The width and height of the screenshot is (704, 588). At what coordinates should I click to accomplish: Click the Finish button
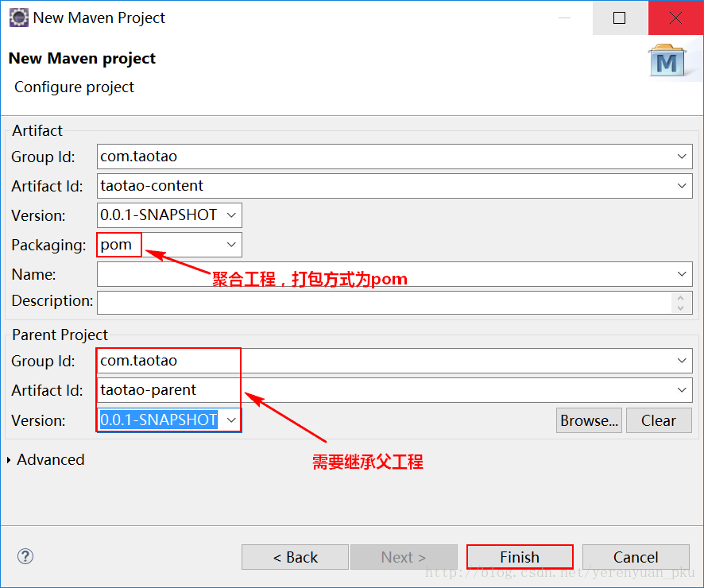click(520, 557)
